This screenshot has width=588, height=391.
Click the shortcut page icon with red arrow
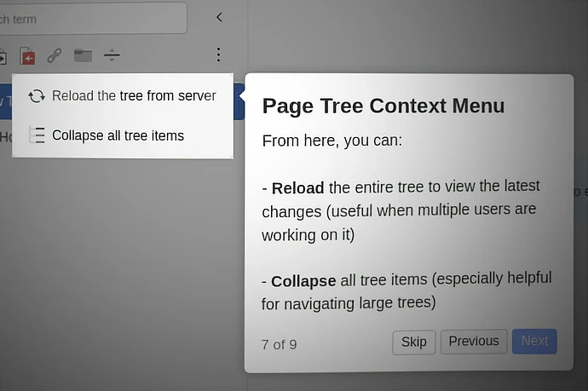28,56
